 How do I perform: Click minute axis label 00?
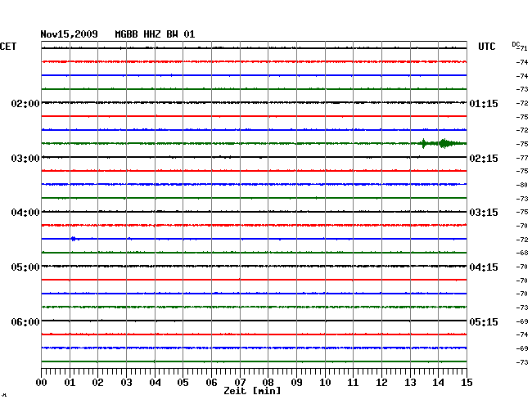(x=42, y=383)
